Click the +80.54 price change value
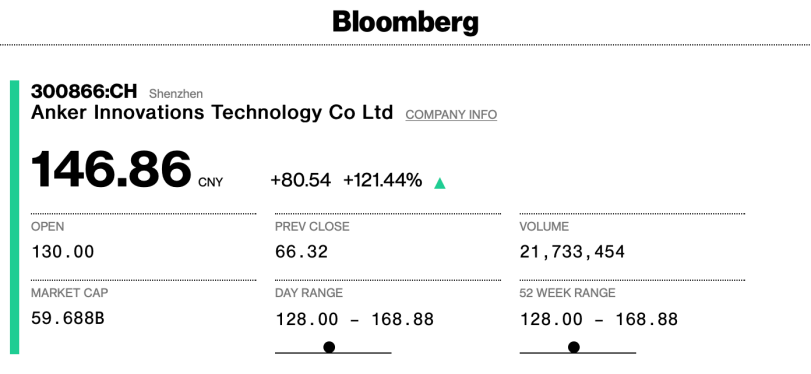Image resolution: width=811 pixels, height=374 pixels. coord(301,181)
